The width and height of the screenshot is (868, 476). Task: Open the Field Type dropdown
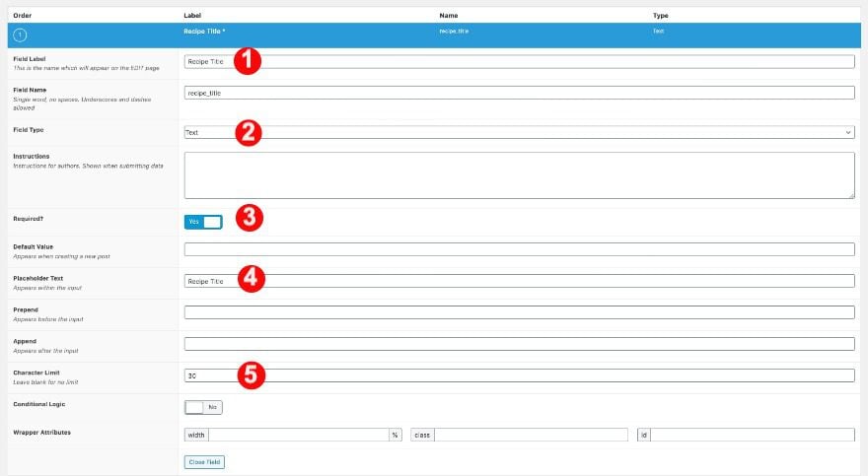pyautogui.click(x=519, y=132)
